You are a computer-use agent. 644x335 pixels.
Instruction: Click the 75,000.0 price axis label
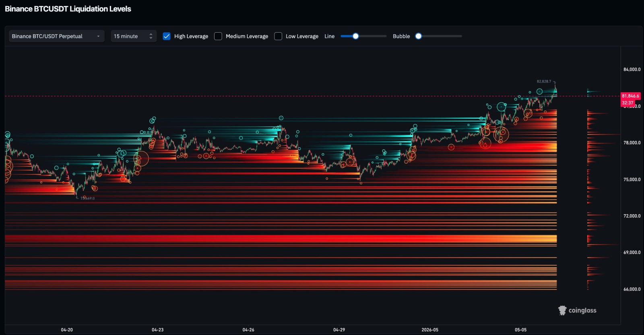tap(632, 180)
